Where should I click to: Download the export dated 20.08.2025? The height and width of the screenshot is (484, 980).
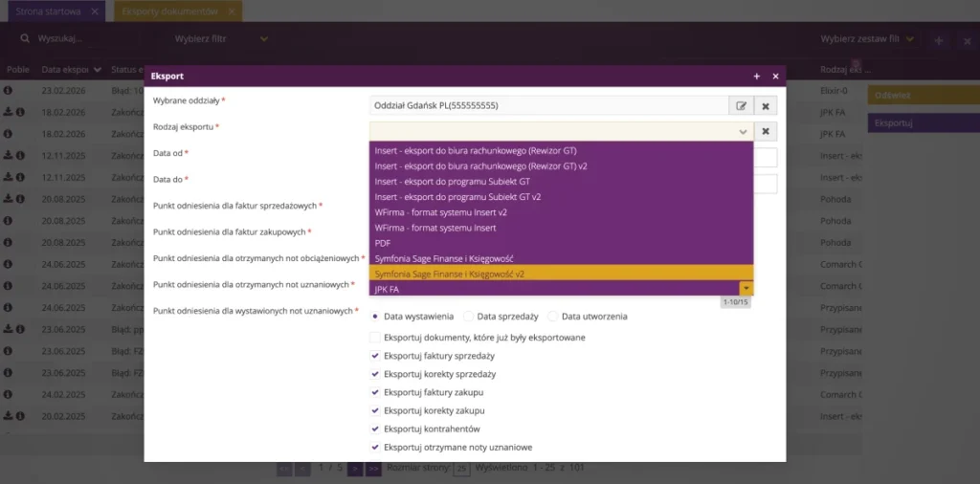tap(8, 199)
